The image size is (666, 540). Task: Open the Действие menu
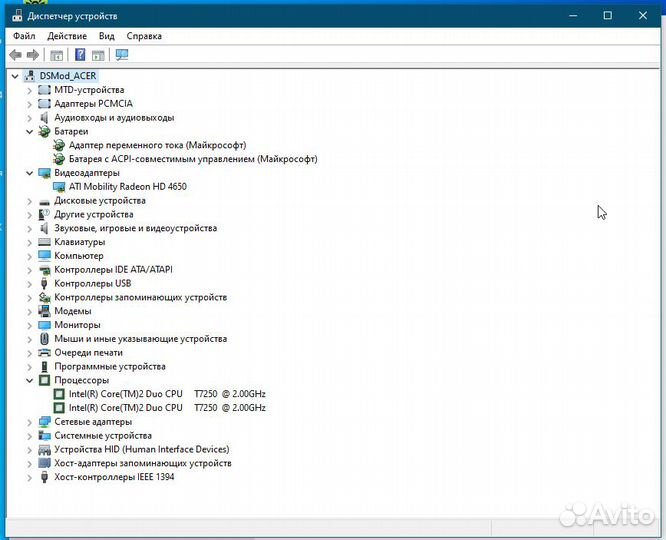pos(67,36)
